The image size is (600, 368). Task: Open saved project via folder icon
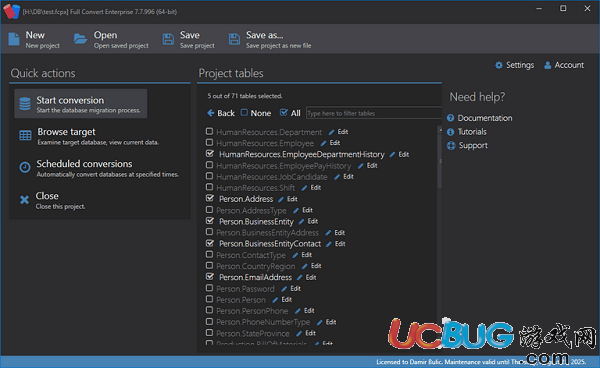[x=80, y=39]
